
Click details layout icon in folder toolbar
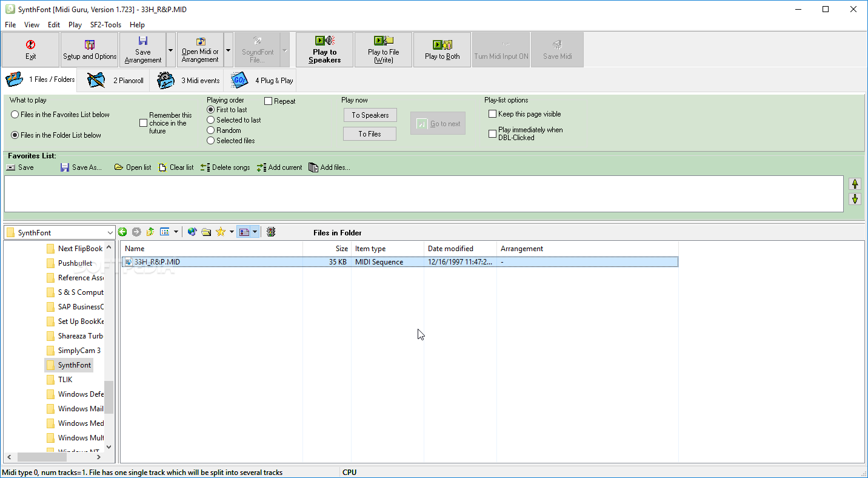tap(244, 232)
